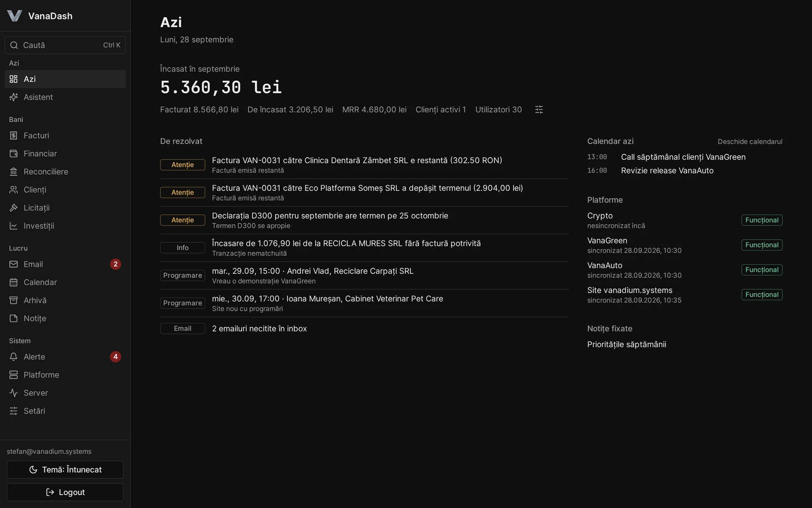Viewport: 812px width, 508px height.
Task: Click the Financiar wallet icon
Action: (14, 153)
